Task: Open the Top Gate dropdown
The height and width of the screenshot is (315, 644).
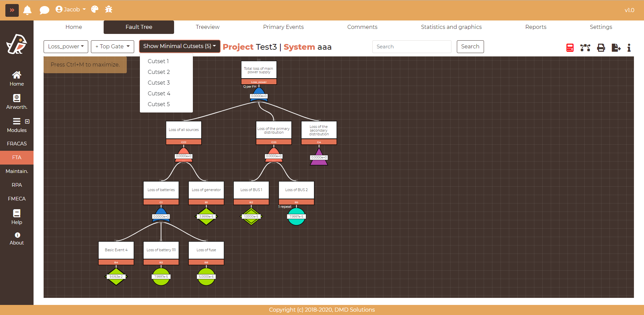Action: coord(112,47)
